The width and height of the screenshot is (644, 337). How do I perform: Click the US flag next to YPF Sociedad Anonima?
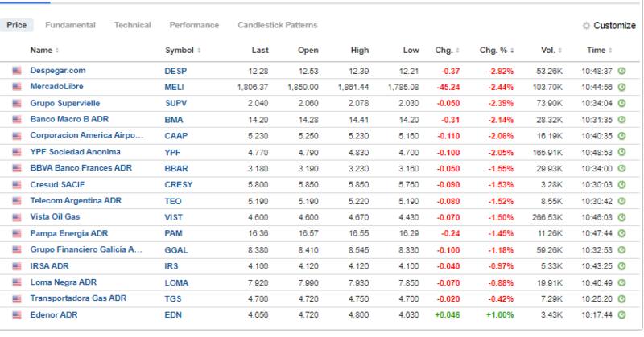pos(16,151)
